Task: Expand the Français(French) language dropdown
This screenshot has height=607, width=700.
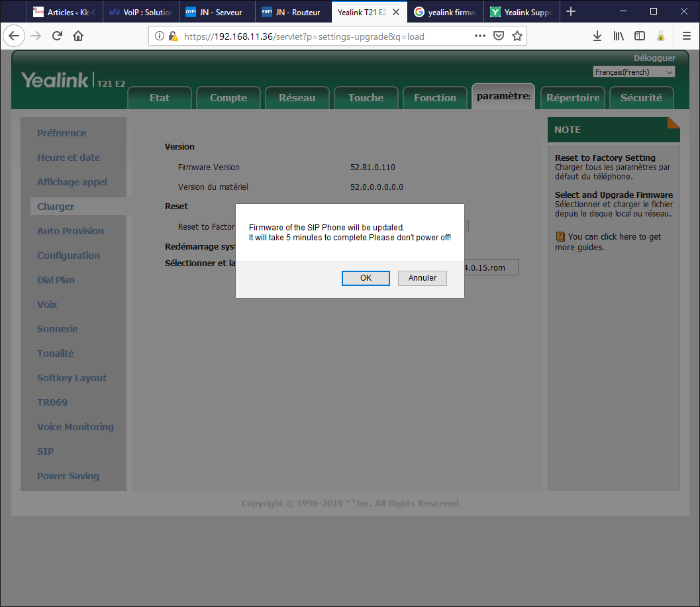Action: 634,72
